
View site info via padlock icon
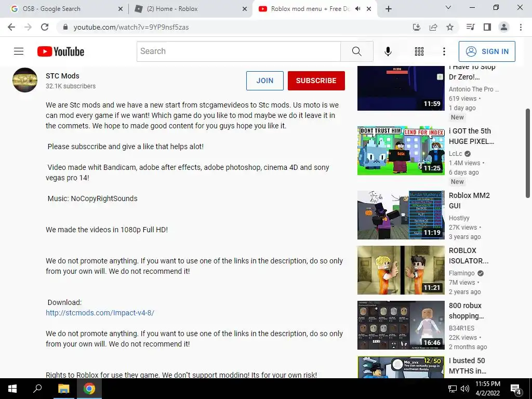(65, 27)
